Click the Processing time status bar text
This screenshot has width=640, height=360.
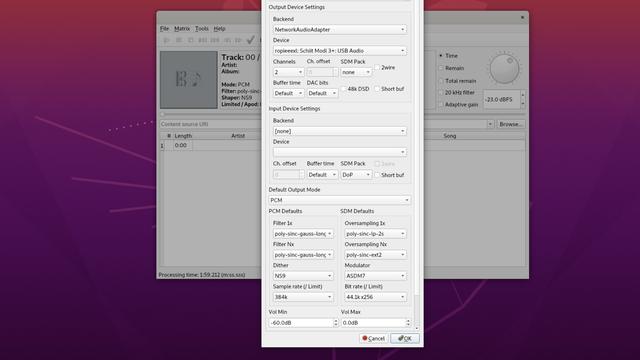click(202, 275)
